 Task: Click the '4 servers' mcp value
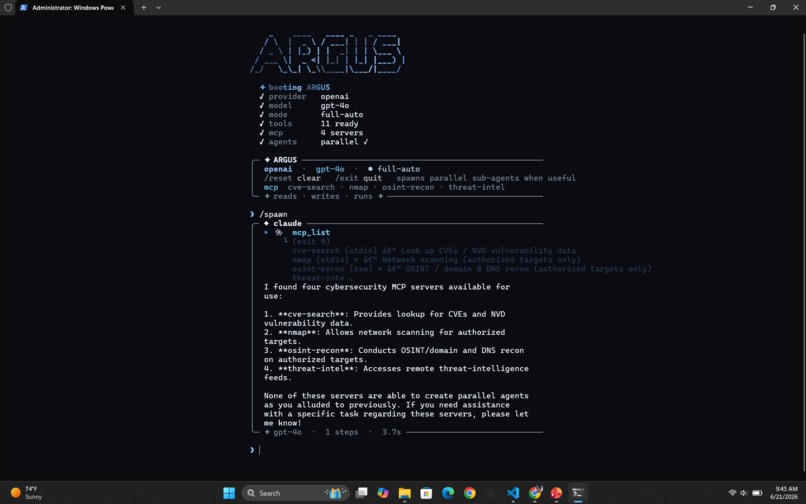coord(342,133)
